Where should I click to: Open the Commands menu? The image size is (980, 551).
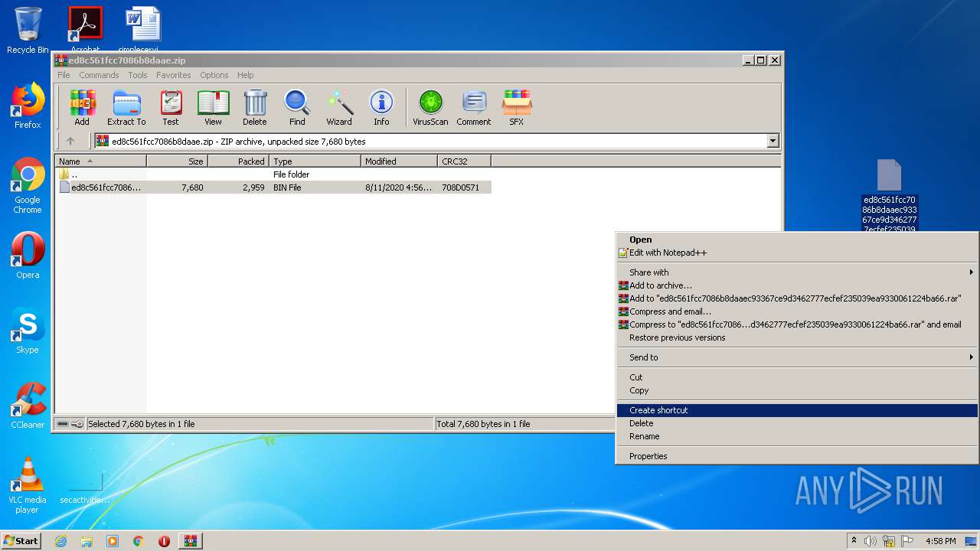[x=99, y=75]
